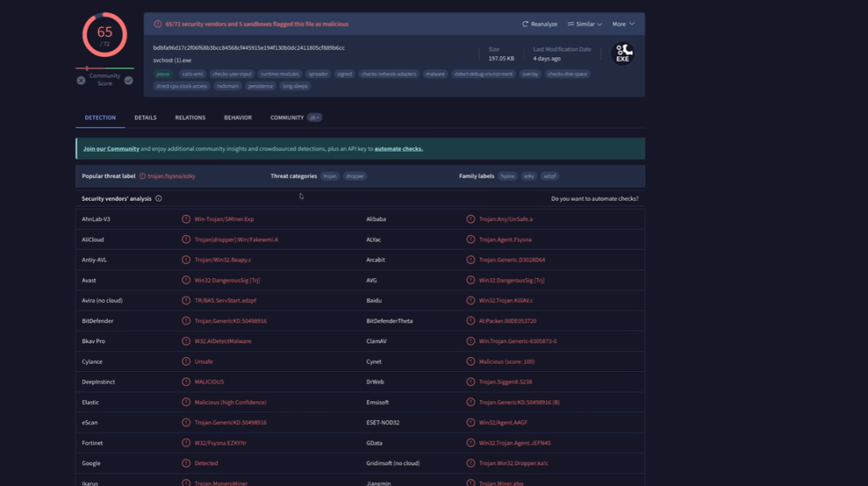The height and width of the screenshot is (486, 868).
Task: Click the overlay tag
Action: (530, 74)
